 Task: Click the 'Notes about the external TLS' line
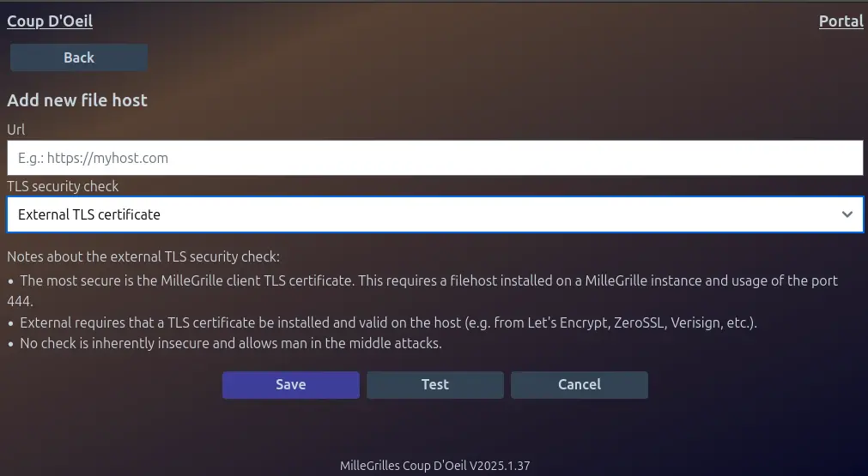click(143, 256)
